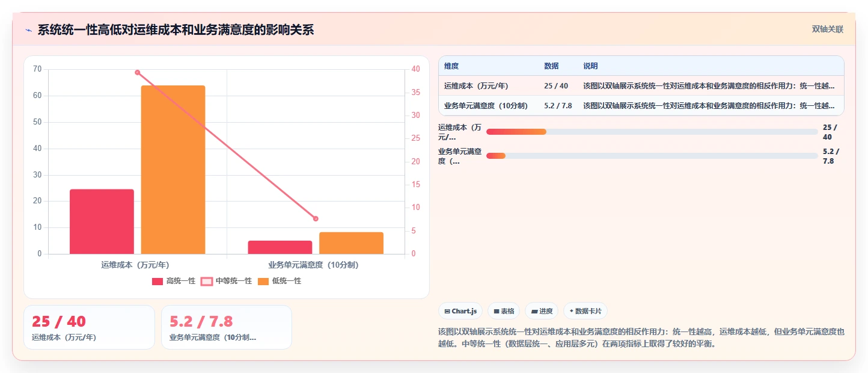The image size is (868, 373).
Task: Select the 进度 tag chip
Action: tap(541, 311)
